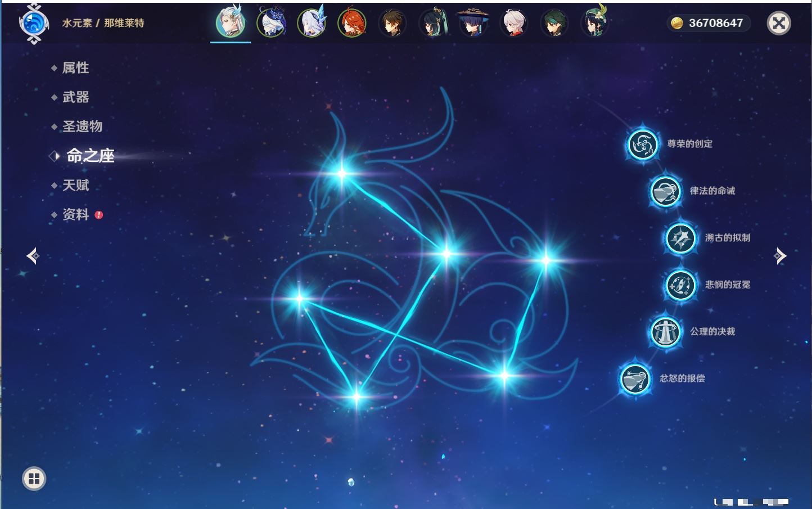812x509 pixels.
Task: Select the ninth portrait with dark green hair
Action: pyautogui.click(x=554, y=23)
